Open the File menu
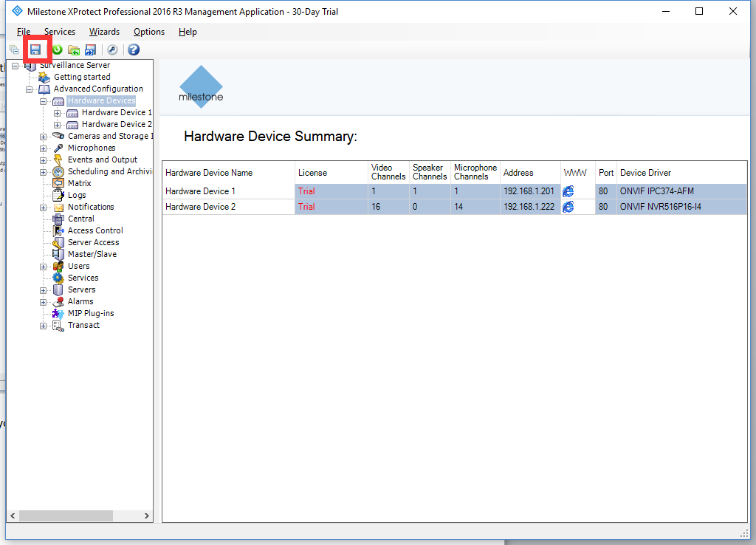 24,32
